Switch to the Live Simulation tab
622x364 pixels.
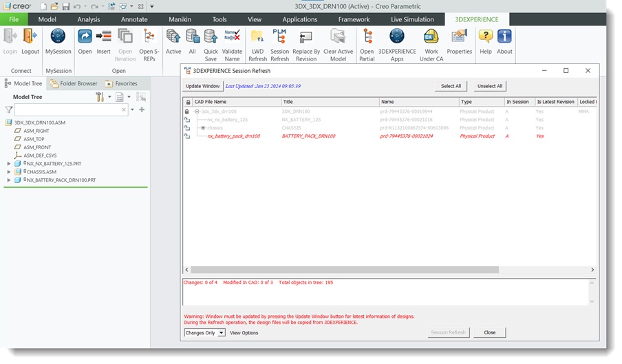412,19
